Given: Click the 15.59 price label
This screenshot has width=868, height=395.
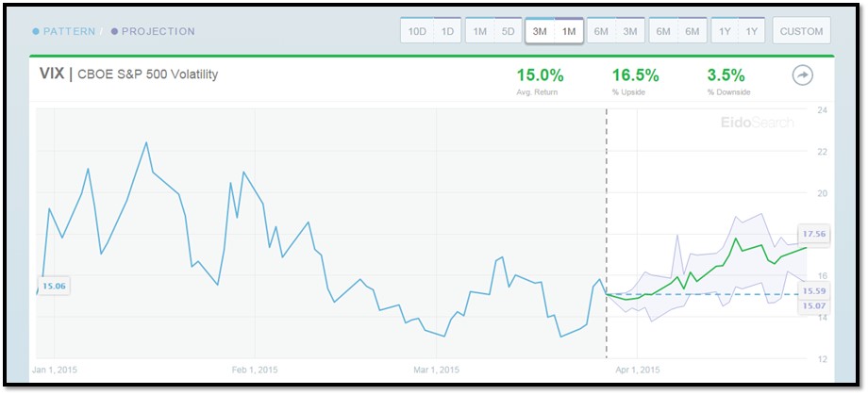Looking at the screenshot, I should (813, 290).
